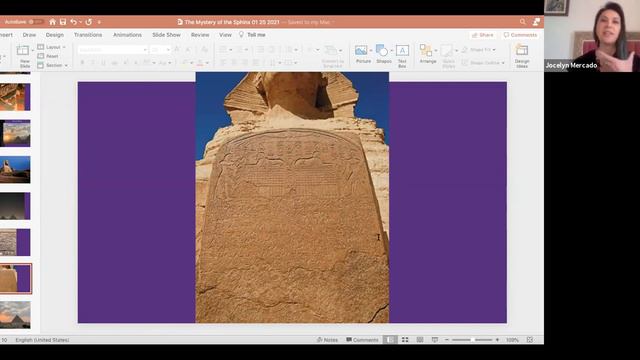Switch to Slide Sorter view icon
Screen dimensions: 640x360
click(405, 340)
